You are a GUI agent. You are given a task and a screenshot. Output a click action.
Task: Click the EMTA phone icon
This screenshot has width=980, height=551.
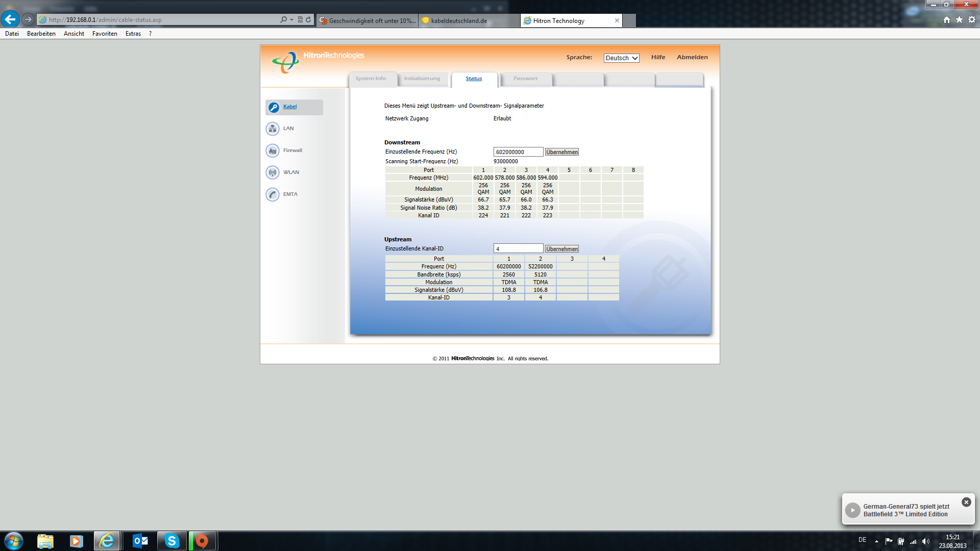click(273, 194)
